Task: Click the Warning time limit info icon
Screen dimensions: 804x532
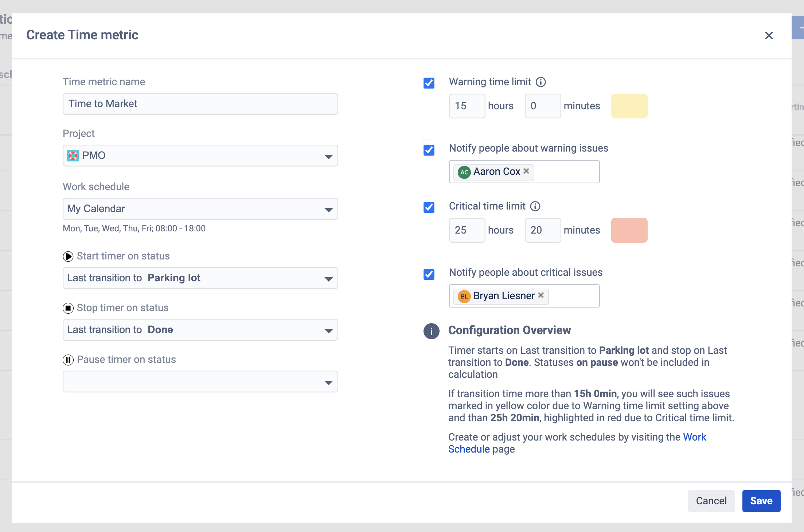Action: (x=541, y=82)
